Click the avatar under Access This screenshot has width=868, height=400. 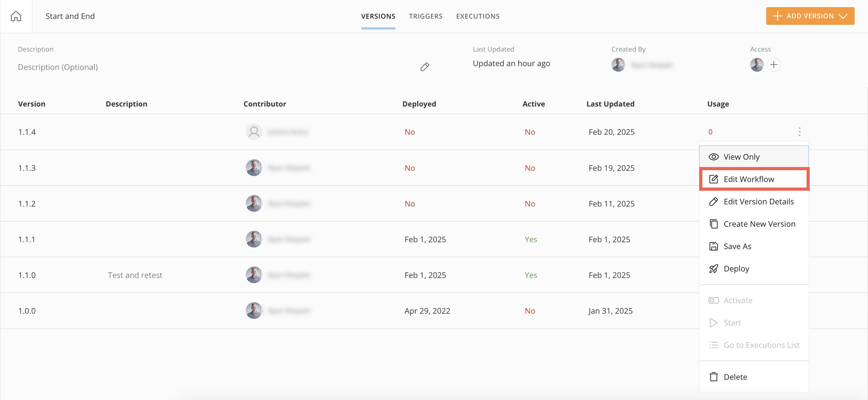point(757,64)
